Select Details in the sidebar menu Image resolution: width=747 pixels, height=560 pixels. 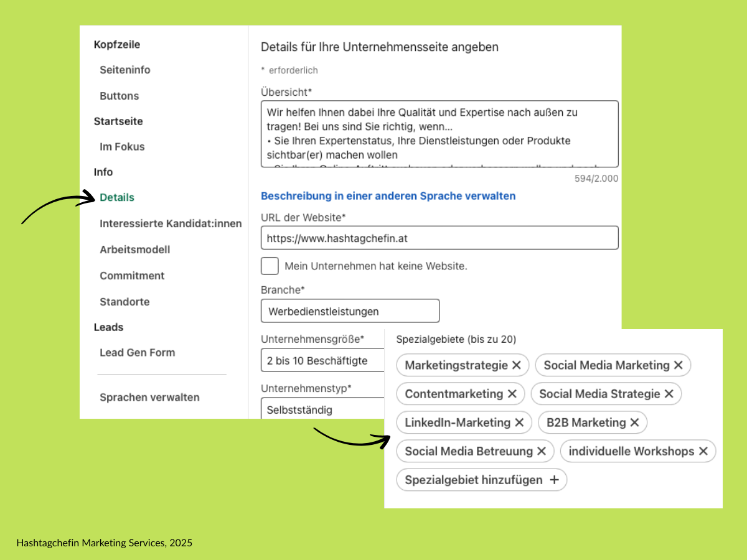coord(117,197)
